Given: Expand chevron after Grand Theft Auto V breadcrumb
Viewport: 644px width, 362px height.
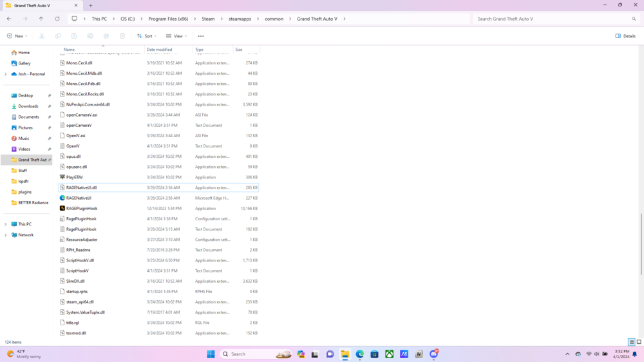Looking at the screenshot, I should (x=344, y=19).
